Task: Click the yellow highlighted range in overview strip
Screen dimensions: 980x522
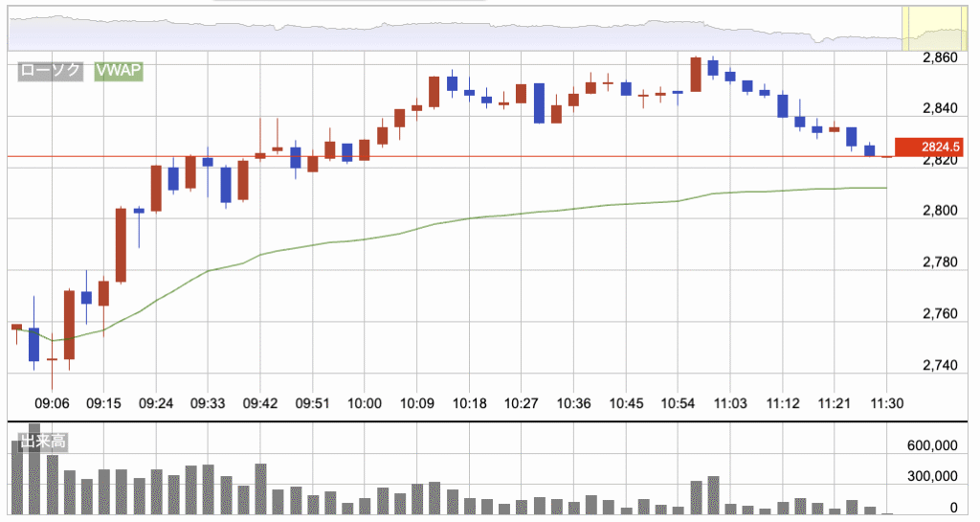Action: pos(935,27)
